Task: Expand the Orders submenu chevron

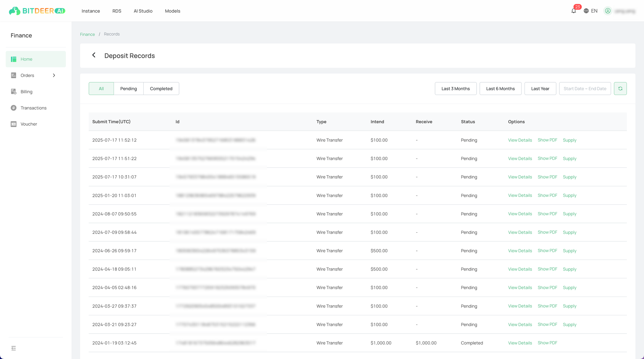Action: 54,75
